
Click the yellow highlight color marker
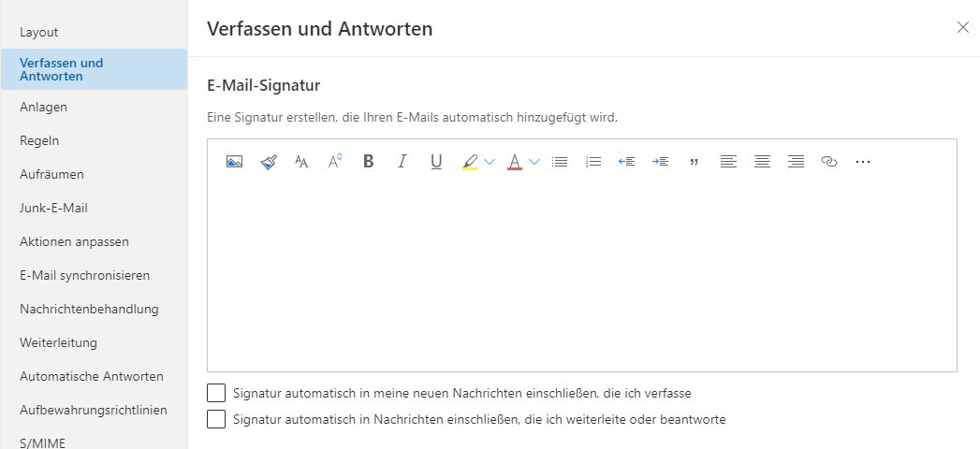[x=470, y=162]
